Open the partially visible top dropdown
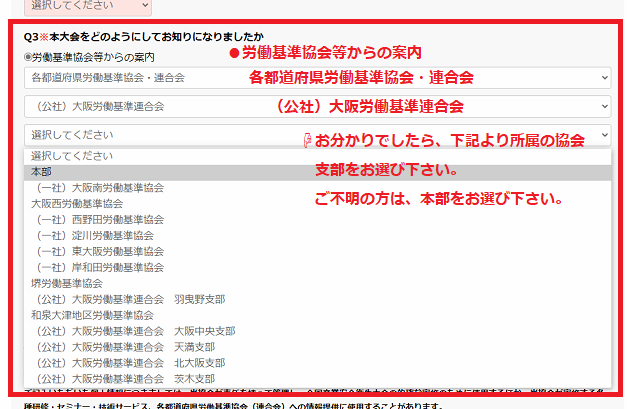The width and height of the screenshot is (627, 409). 88,6
